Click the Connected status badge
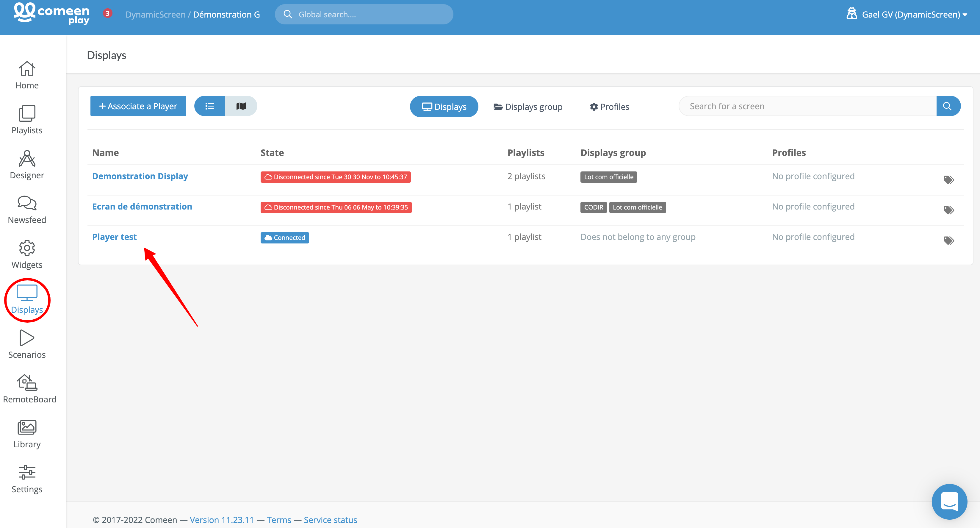Viewport: 980px width, 528px height. tap(284, 238)
